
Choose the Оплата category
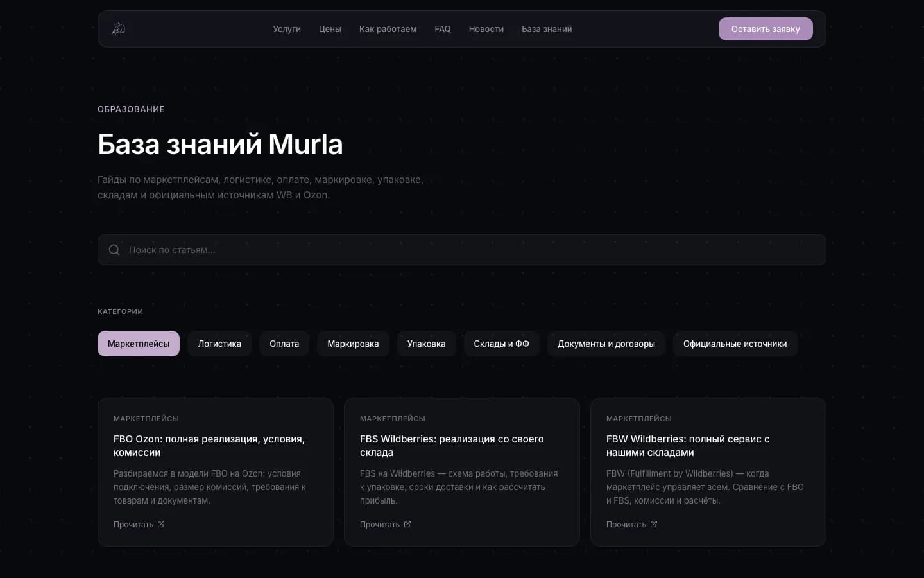[x=284, y=344]
